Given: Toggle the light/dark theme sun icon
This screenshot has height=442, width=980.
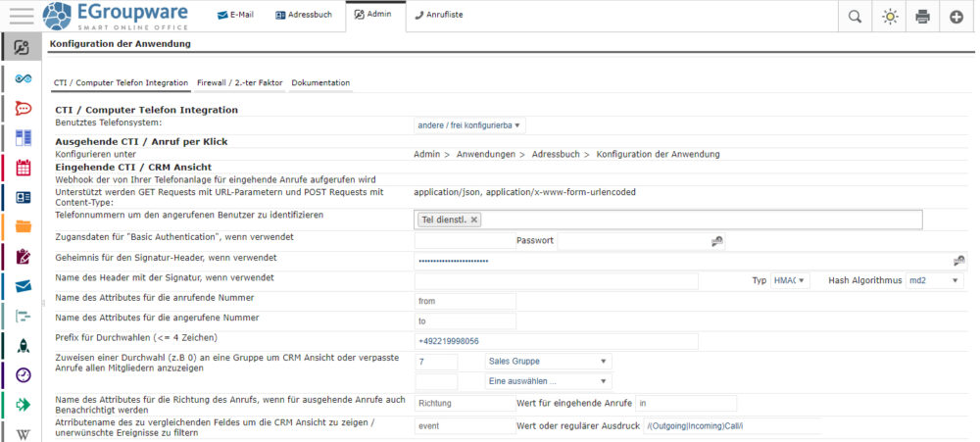Looking at the screenshot, I should pos(889,17).
